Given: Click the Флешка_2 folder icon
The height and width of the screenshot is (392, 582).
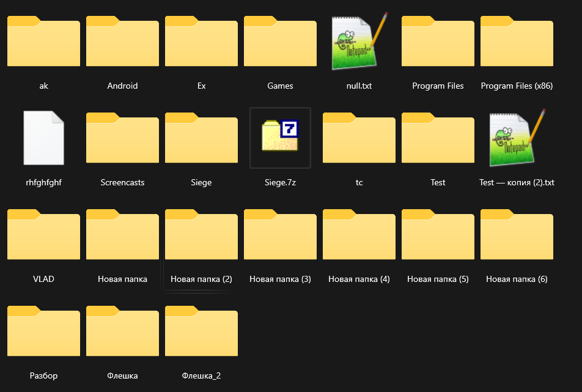Looking at the screenshot, I should click(201, 331).
